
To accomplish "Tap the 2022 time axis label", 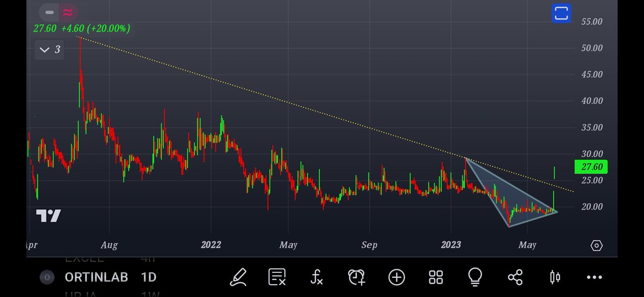I will pyautogui.click(x=211, y=245).
